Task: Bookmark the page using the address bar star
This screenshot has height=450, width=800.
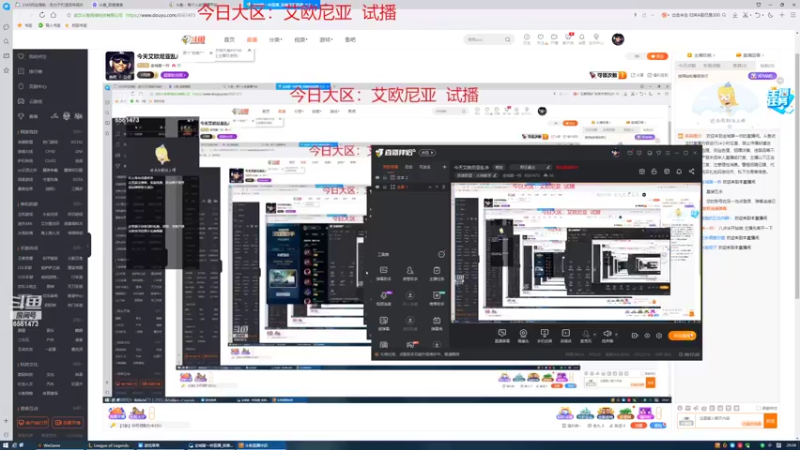Action: tap(68, 15)
